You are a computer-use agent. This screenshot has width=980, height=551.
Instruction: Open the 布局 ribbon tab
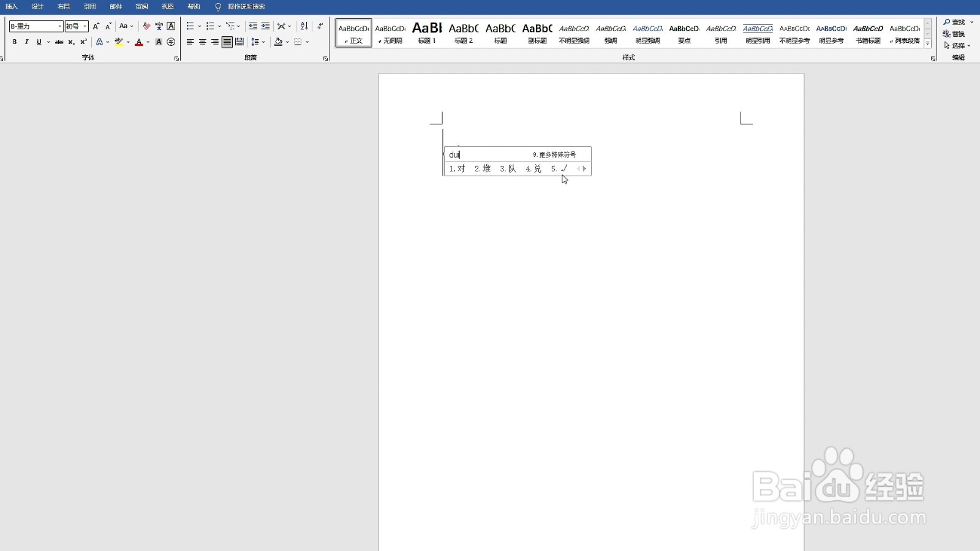64,7
